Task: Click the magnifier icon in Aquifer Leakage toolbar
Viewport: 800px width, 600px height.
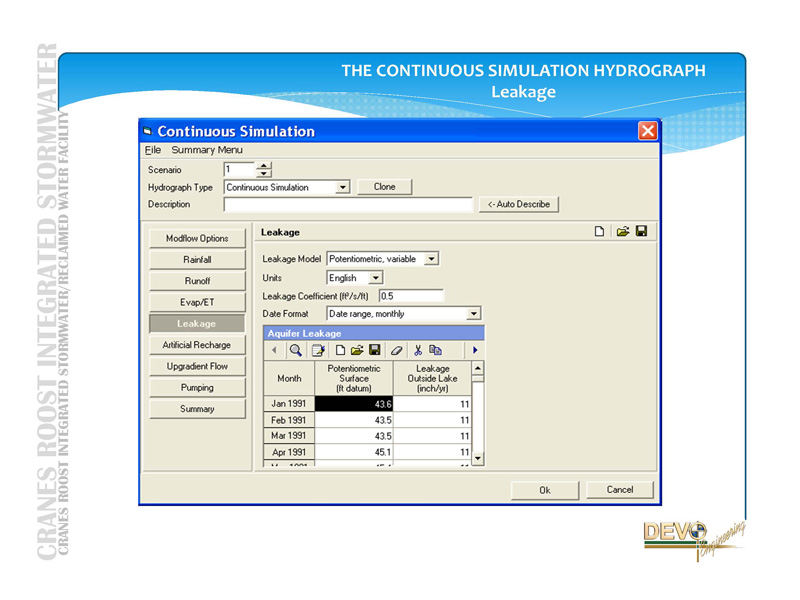Action: pos(296,351)
